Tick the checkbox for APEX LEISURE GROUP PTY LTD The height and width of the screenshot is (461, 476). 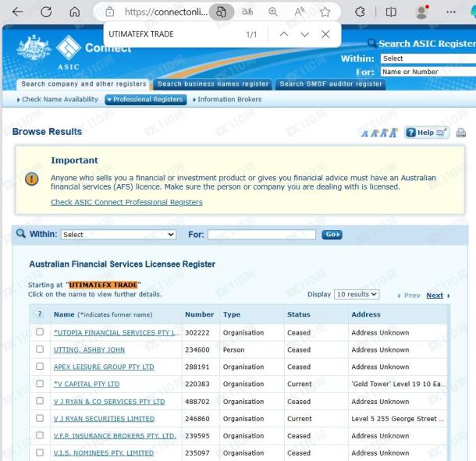[40, 366]
